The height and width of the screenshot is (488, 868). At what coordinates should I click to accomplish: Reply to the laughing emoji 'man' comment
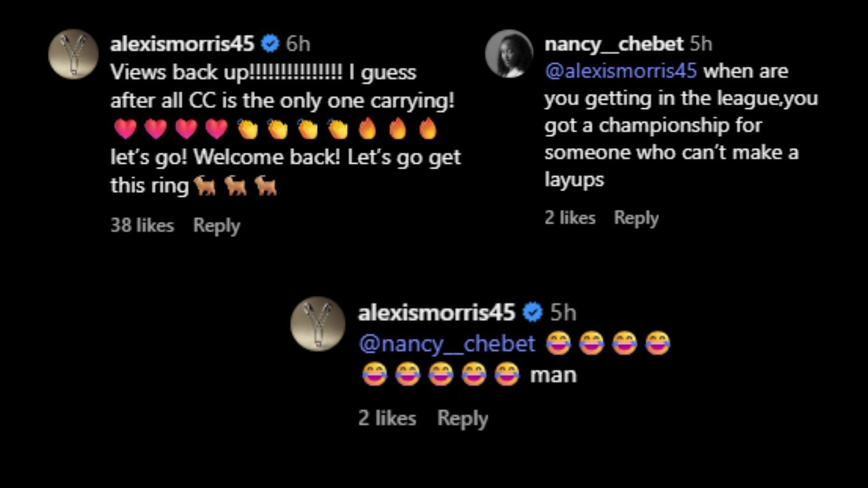click(x=462, y=418)
